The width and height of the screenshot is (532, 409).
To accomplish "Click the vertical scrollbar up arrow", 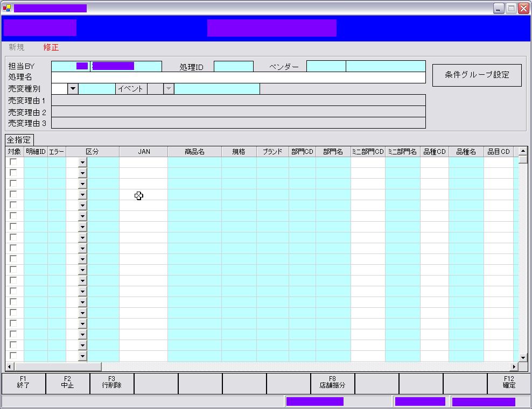I will [523, 151].
